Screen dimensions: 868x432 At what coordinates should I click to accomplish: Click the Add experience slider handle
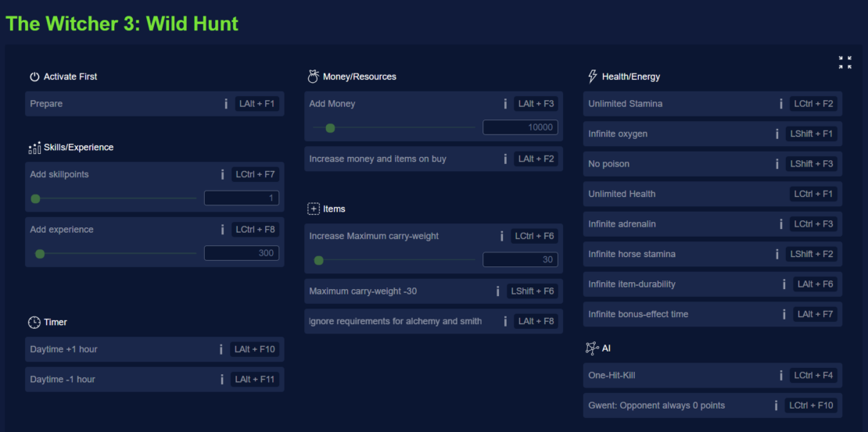(x=40, y=254)
